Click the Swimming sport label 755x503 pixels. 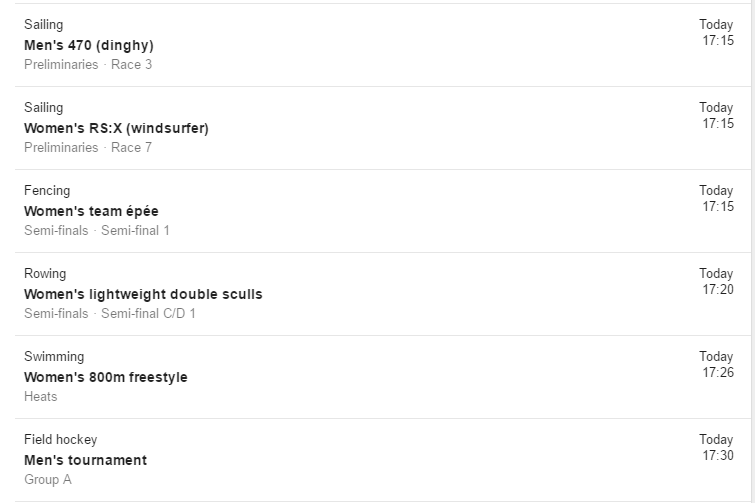[54, 357]
